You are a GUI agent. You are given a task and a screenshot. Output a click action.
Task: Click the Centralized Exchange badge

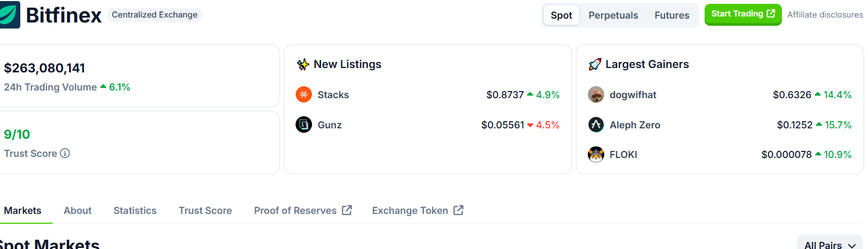pos(155,15)
